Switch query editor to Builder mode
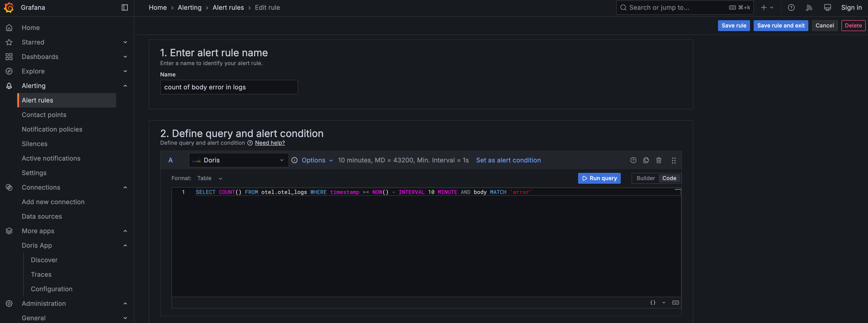 [646, 178]
